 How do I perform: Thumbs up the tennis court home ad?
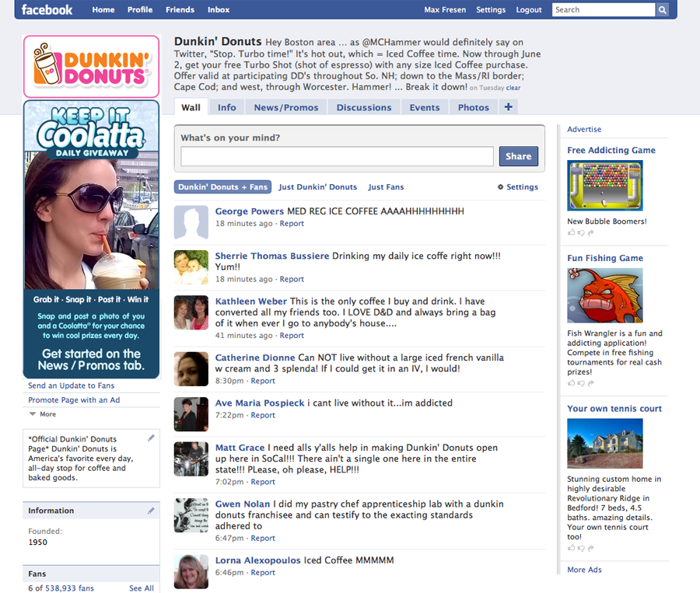click(571, 547)
